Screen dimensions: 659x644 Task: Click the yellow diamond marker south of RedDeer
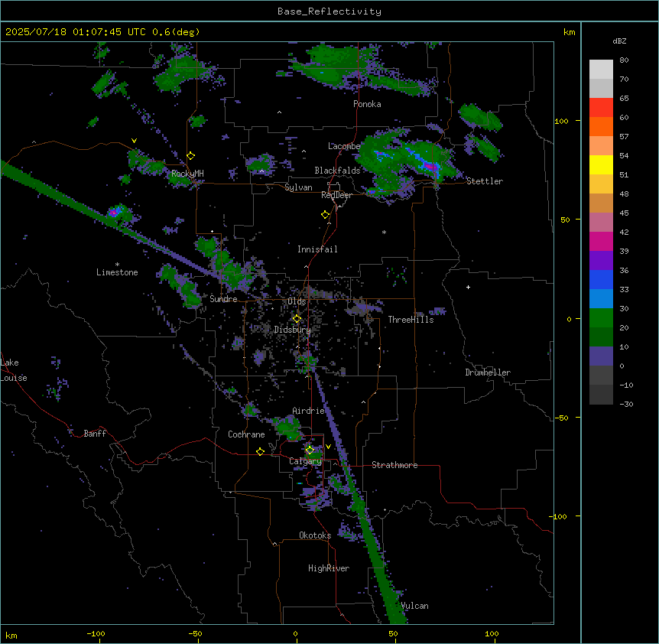pyautogui.click(x=326, y=215)
